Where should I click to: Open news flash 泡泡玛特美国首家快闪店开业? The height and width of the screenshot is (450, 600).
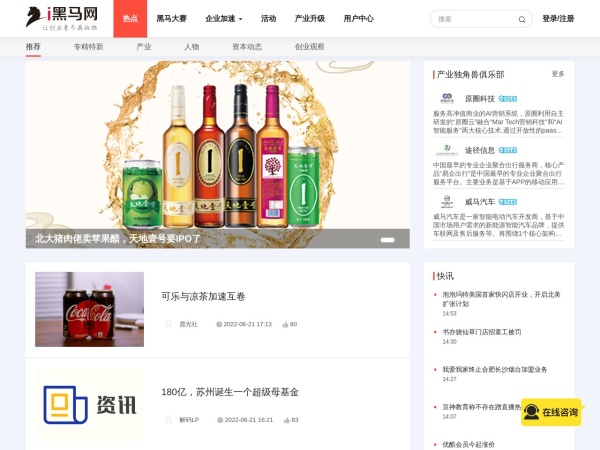[501, 299]
